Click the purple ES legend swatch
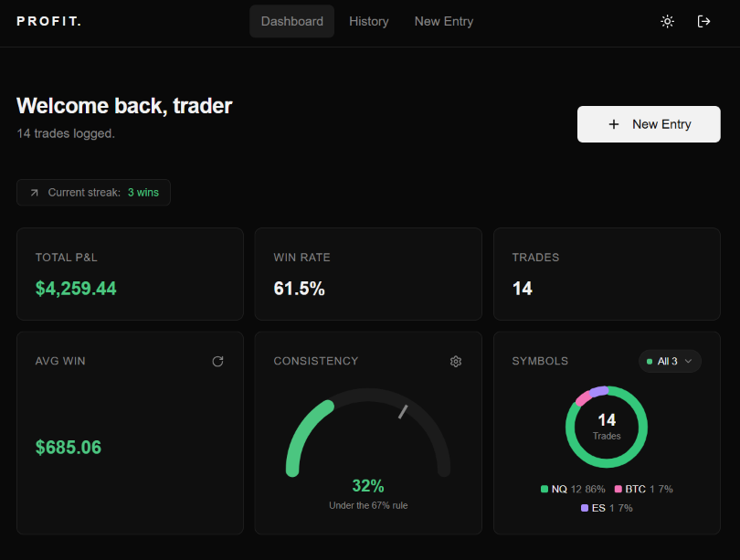740x560 pixels. pyautogui.click(x=585, y=508)
